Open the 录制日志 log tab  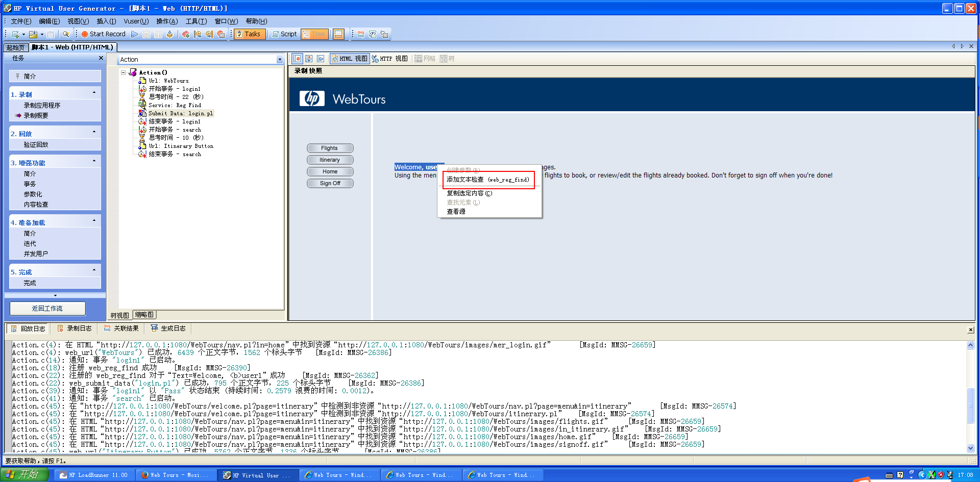[x=75, y=328]
